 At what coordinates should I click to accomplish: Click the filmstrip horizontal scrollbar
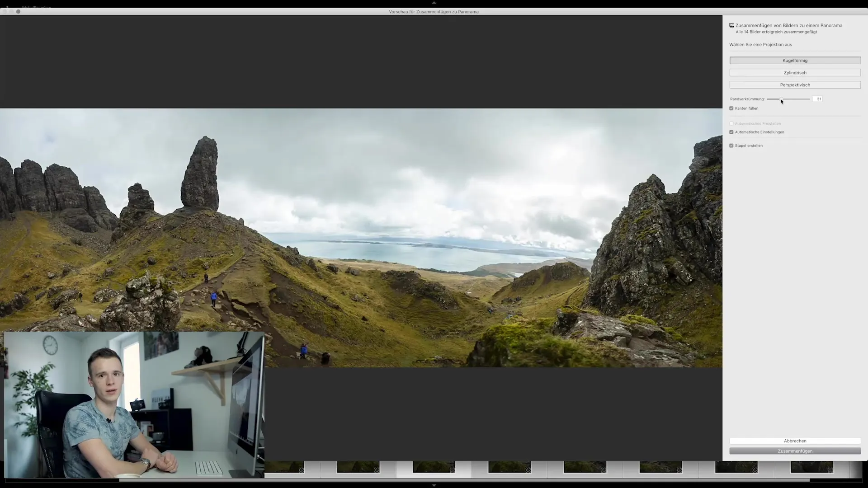pyautogui.click(x=464, y=480)
